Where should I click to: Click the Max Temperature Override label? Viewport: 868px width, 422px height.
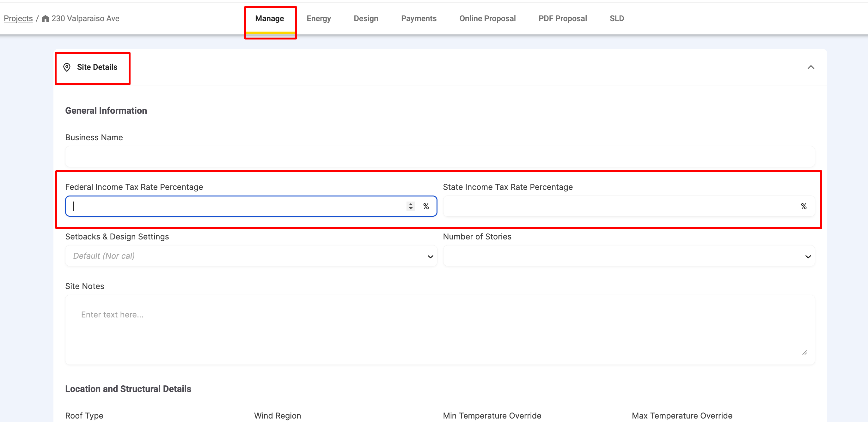[682, 416]
